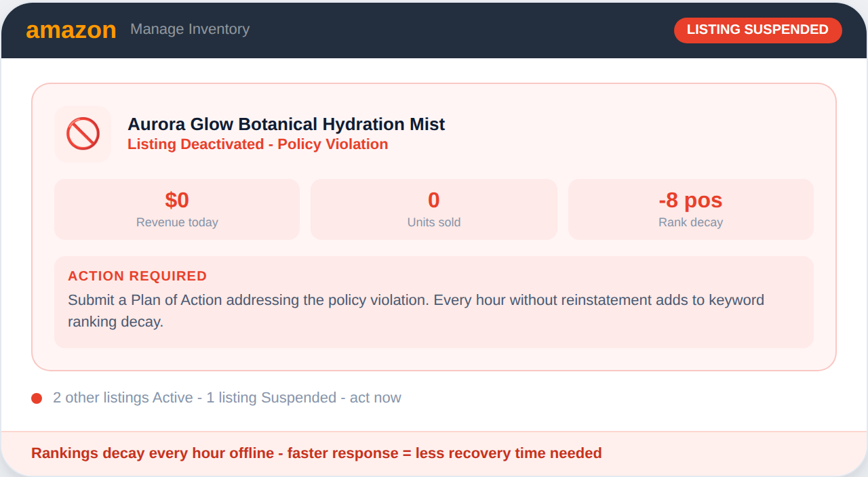Viewport: 868px width, 477px height.
Task: Click the LISTING SUSPENDED badge
Action: click(x=757, y=30)
